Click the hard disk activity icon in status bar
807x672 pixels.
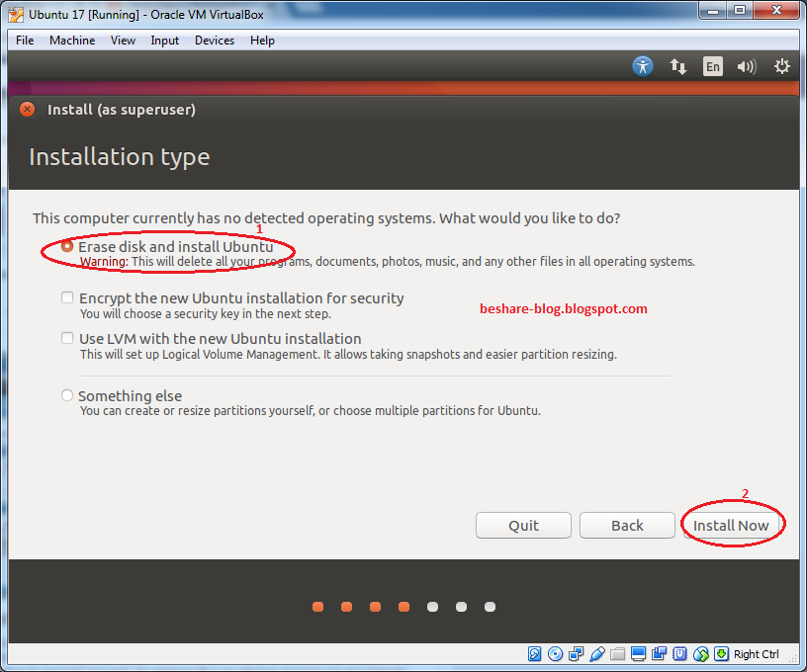coord(534,654)
